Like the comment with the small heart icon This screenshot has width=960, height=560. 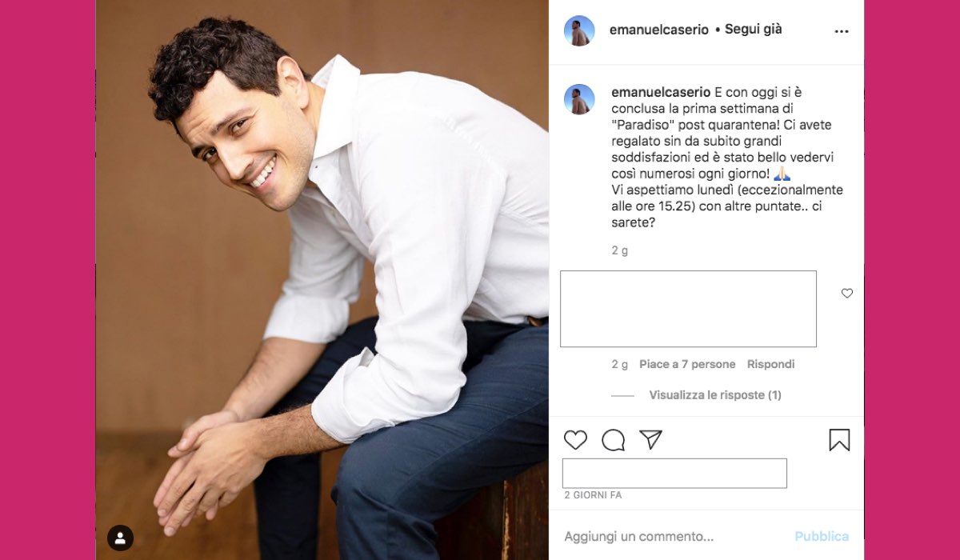point(847,294)
